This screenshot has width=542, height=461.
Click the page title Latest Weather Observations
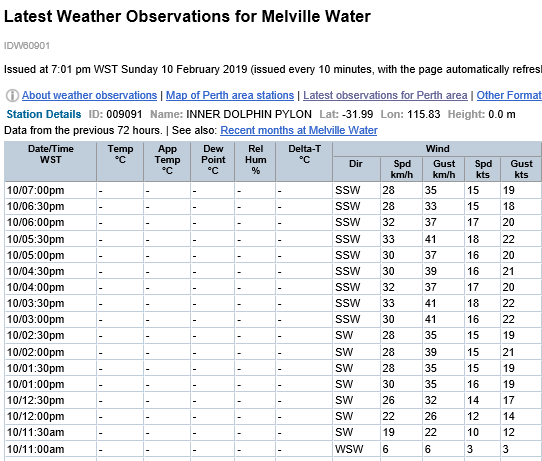[187, 16]
